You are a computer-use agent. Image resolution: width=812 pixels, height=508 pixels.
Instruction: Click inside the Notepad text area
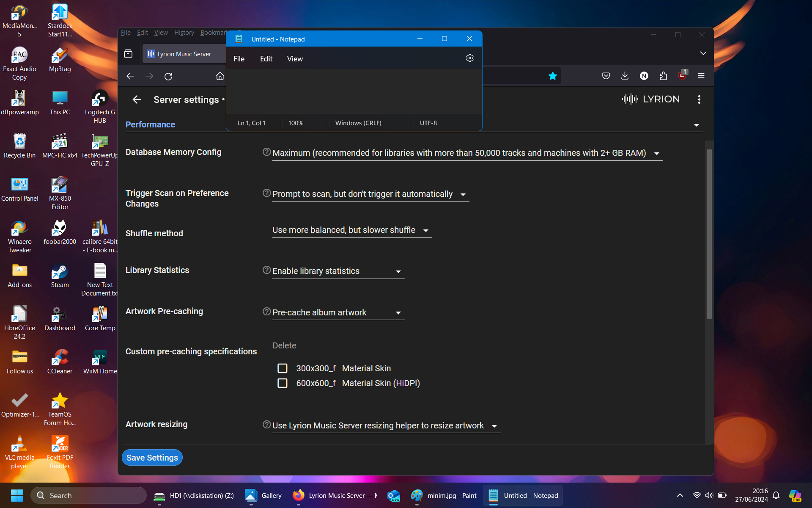(354, 91)
